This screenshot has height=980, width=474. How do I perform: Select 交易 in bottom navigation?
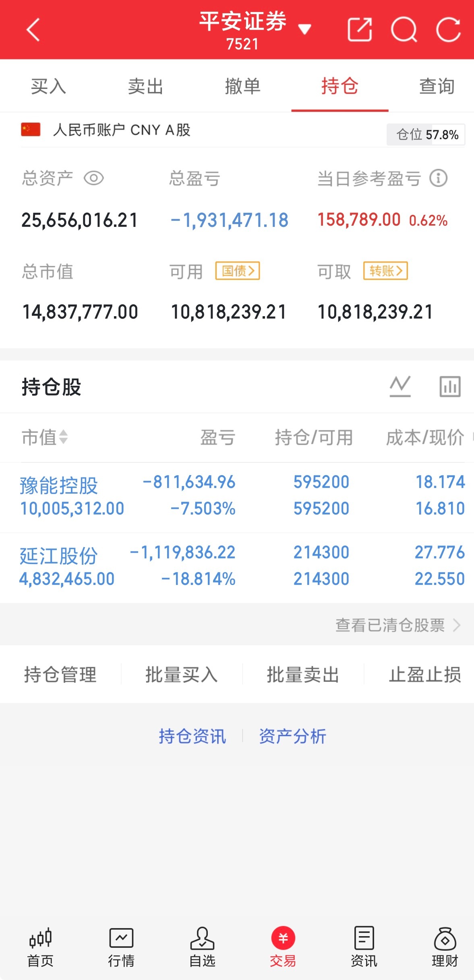(x=283, y=947)
